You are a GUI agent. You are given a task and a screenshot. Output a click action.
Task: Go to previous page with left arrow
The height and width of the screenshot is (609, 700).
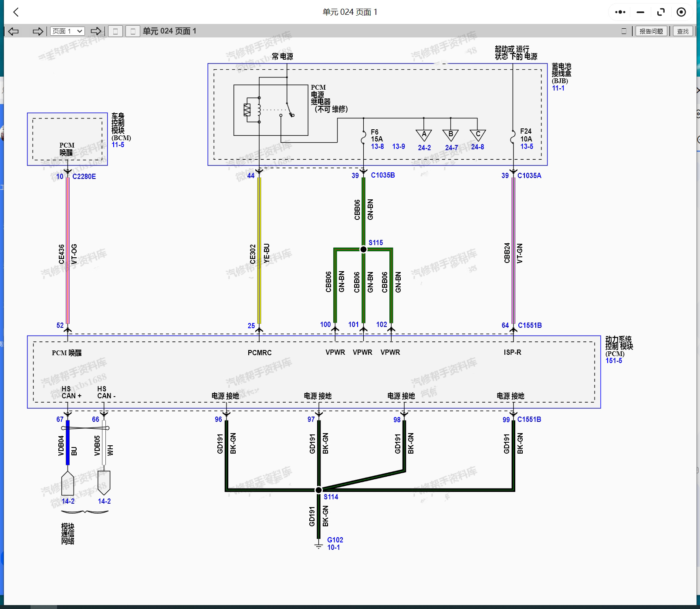[14, 31]
